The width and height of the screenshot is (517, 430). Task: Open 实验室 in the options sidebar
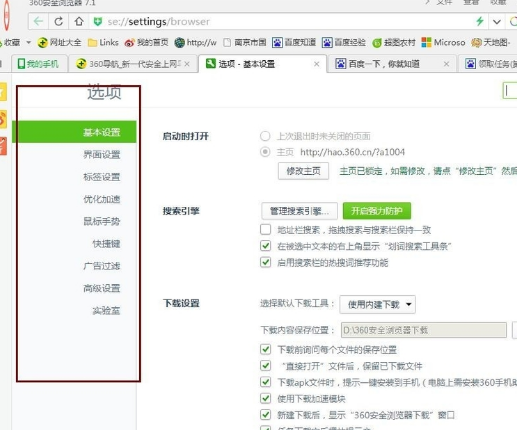106,311
